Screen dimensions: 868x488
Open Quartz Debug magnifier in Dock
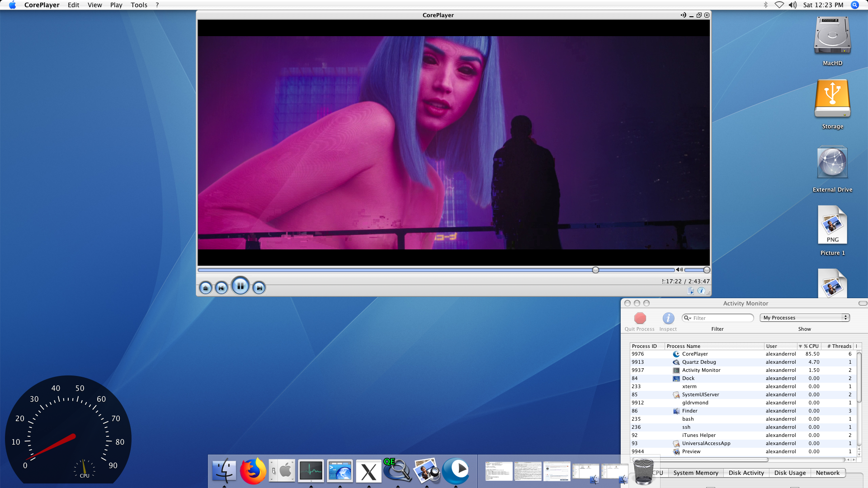point(397,470)
